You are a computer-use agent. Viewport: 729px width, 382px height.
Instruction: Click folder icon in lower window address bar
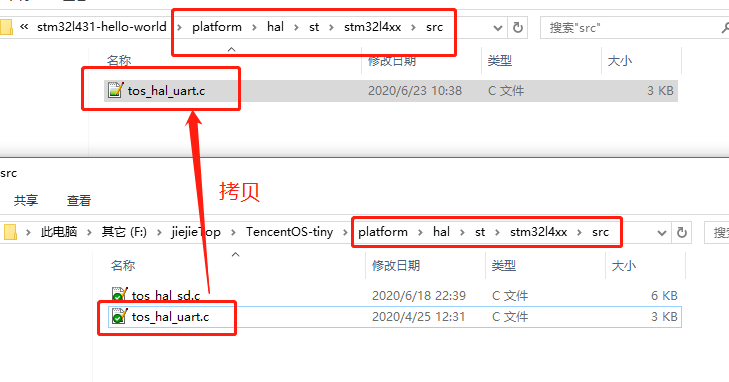pyautogui.click(x=10, y=232)
